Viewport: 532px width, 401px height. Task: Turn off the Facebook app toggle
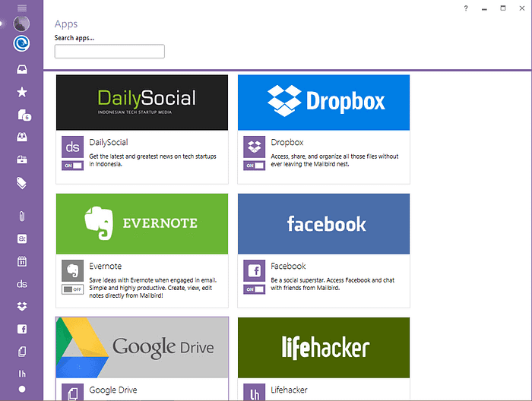point(254,289)
